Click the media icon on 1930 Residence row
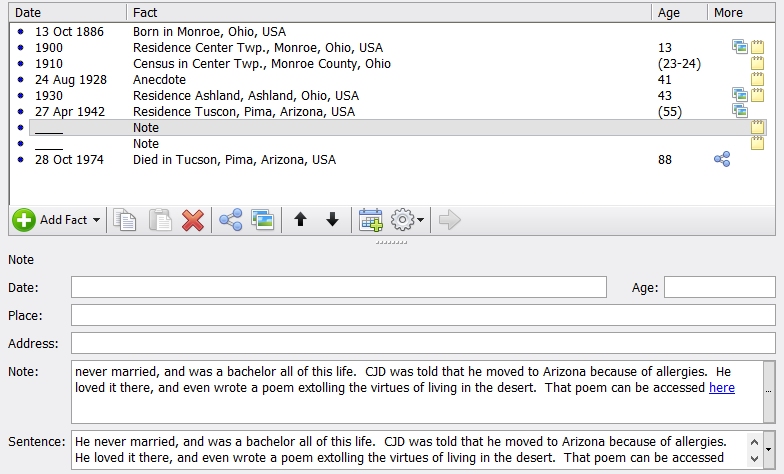784x474 pixels. click(739, 96)
